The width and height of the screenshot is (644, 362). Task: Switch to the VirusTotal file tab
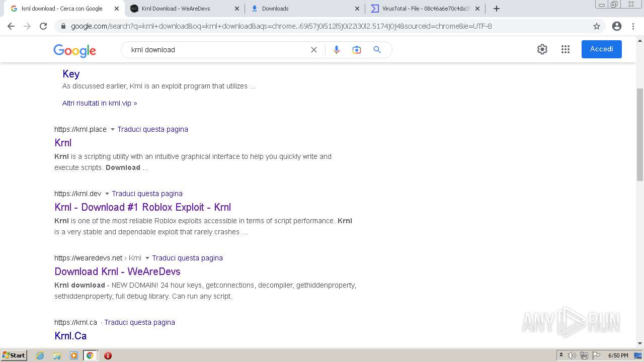pos(426,9)
